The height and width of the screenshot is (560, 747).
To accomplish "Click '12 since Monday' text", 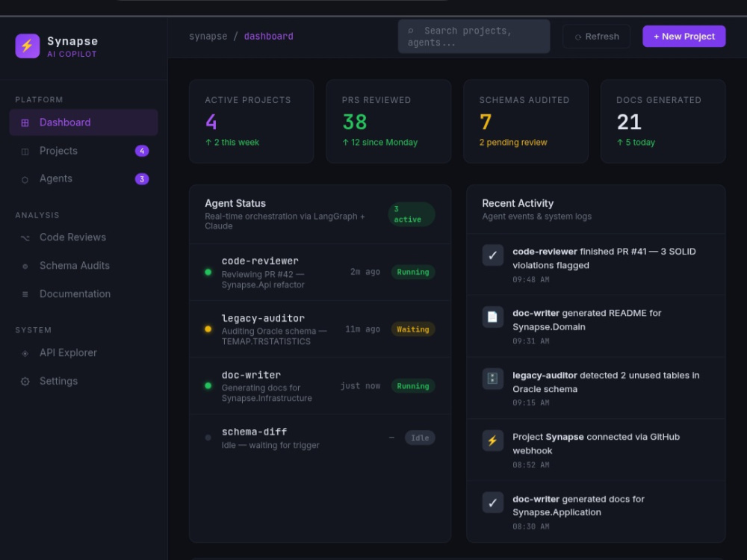I will tap(379, 143).
